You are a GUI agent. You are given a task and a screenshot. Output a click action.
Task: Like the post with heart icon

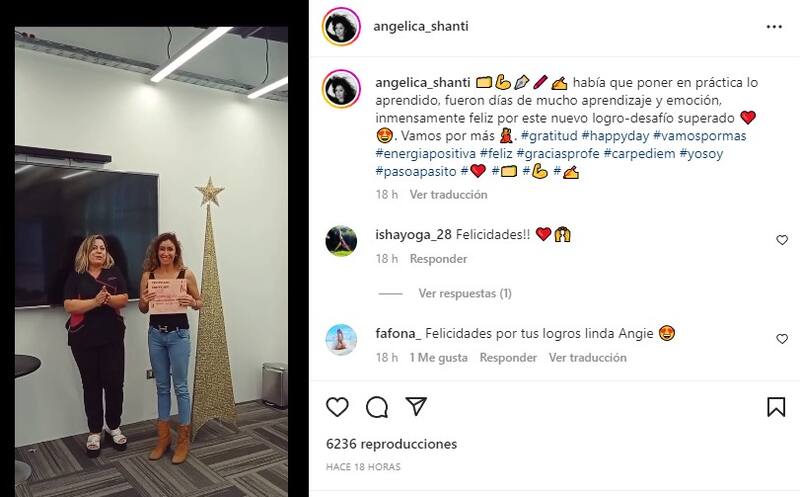337,407
